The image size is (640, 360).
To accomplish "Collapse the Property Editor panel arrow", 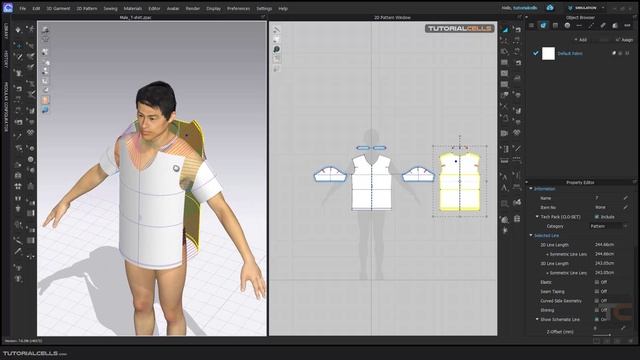I will point(527,182).
